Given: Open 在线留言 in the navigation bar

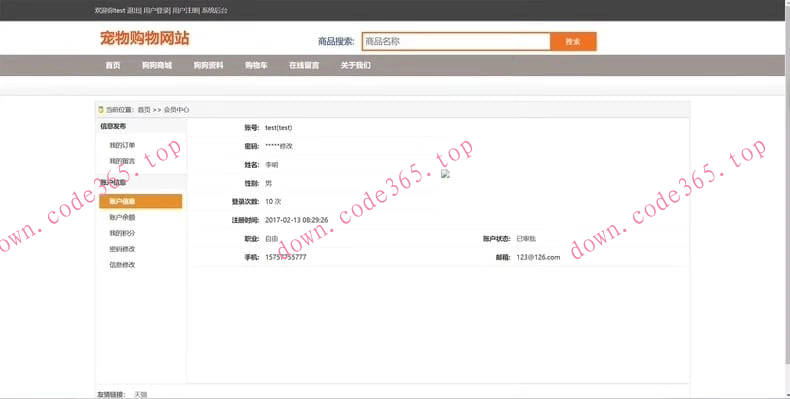Looking at the screenshot, I should (304, 65).
